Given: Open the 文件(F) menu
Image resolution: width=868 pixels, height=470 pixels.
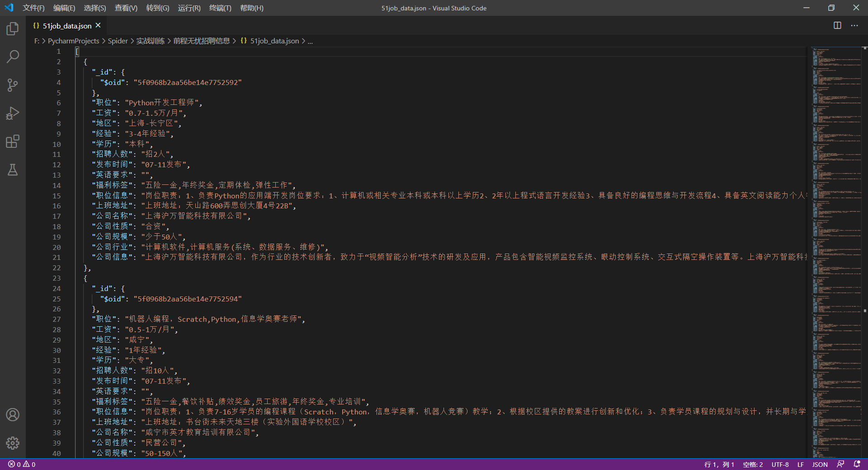Looking at the screenshot, I should (34, 8).
